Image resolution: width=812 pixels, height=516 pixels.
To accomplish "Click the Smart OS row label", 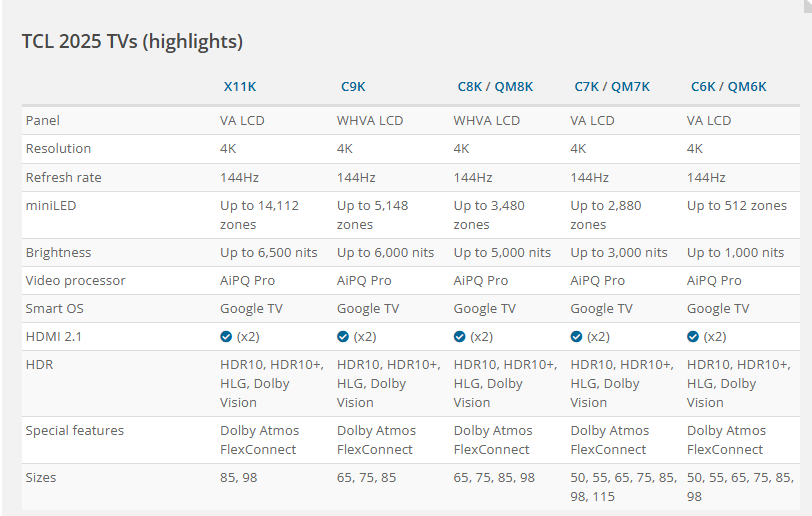I will point(56,309).
